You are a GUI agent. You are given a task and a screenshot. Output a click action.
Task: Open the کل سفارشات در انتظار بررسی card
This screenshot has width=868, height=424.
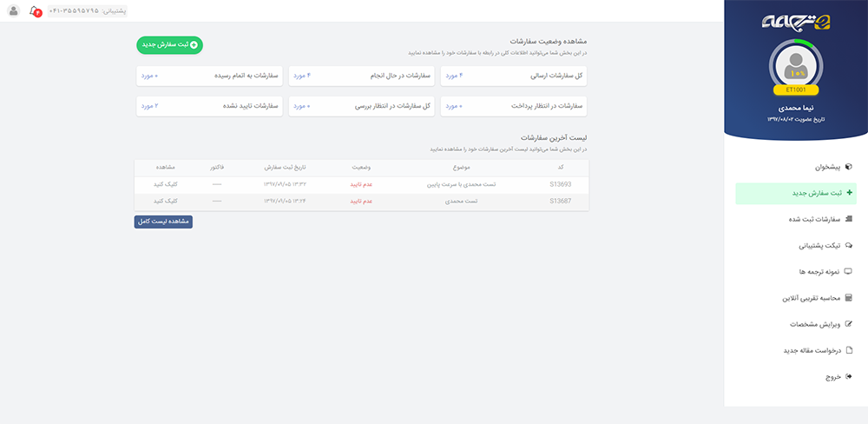tap(361, 106)
